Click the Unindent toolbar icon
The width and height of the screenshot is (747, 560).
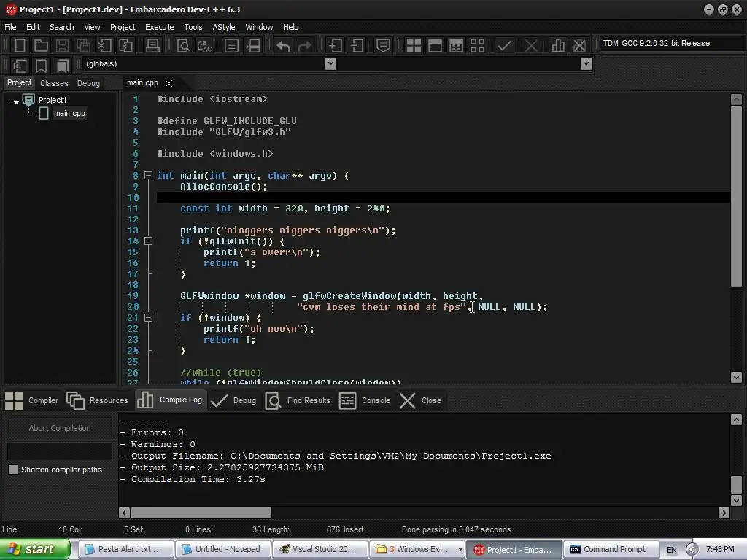357,46
